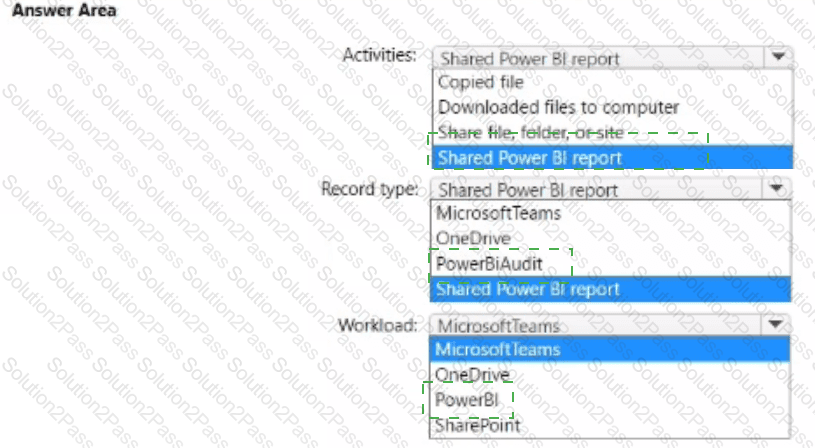Screen dimensions: 815x448
Task: Select OneDrive in Record type list
Action: [610, 239]
